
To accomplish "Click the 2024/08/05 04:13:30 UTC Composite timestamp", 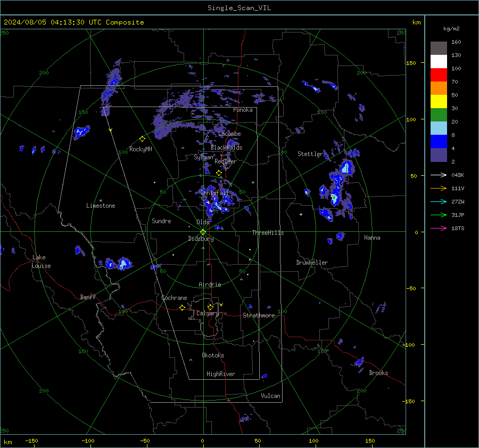I will click(73, 22).
